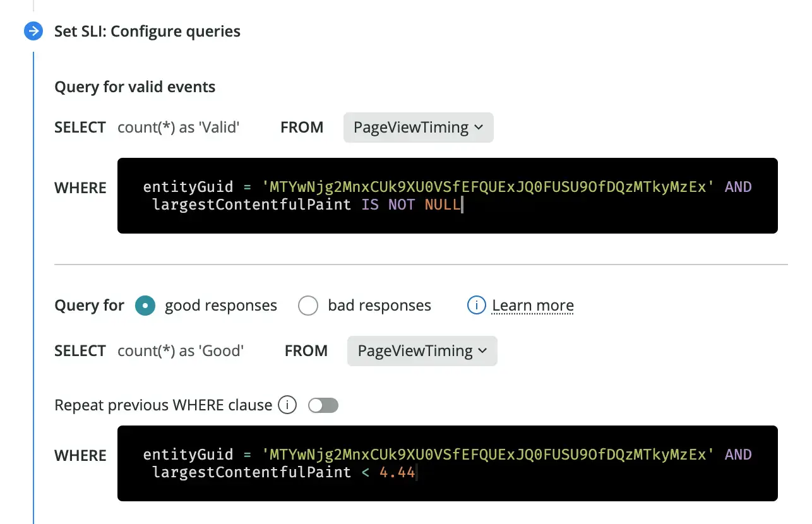Click the info icon beside Learn more

click(x=476, y=306)
